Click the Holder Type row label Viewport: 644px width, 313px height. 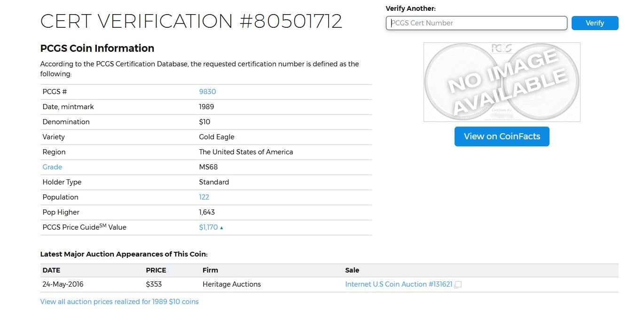tap(62, 182)
